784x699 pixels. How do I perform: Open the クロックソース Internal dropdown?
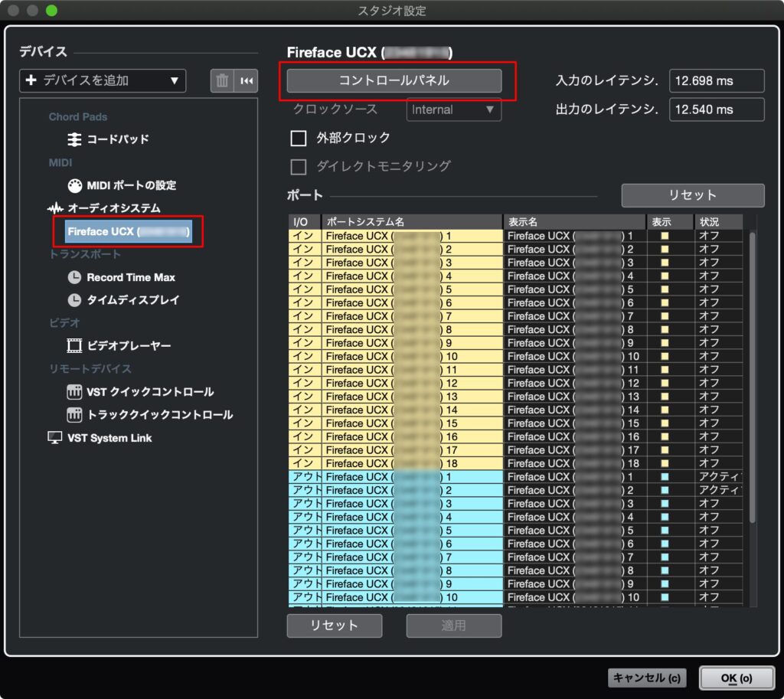(x=452, y=109)
